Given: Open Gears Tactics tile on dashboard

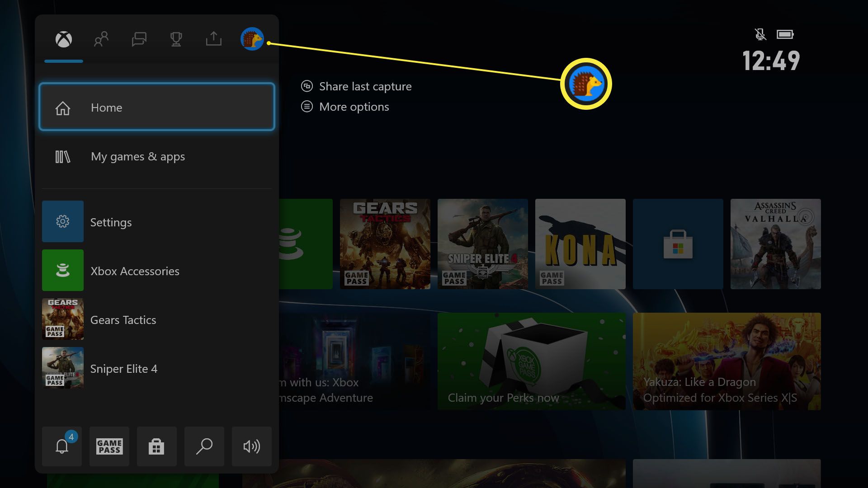Looking at the screenshot, I should (x=385, y=244).
